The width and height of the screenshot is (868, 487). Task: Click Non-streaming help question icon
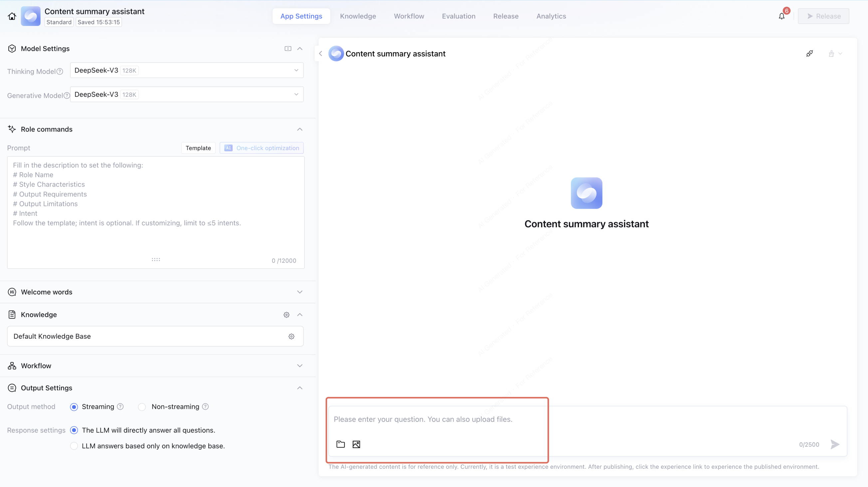pos(205,406)
